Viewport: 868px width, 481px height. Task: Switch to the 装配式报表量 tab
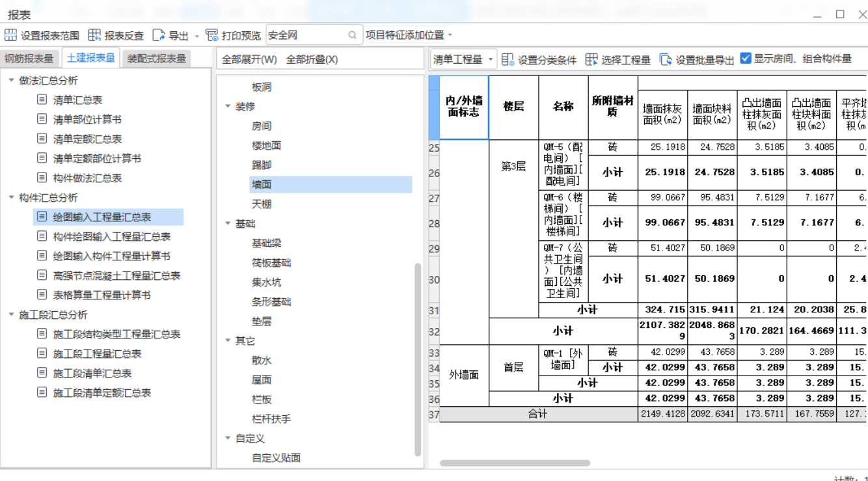coord(157,59)
